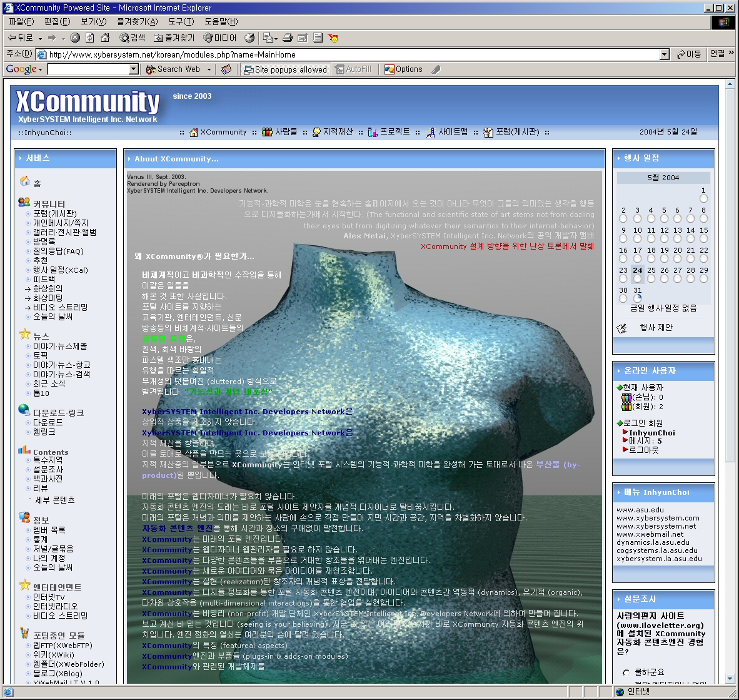Toggle Site popups allowed button
The height and width of the screenshot is (700, 739).
(x=285, y=69)
